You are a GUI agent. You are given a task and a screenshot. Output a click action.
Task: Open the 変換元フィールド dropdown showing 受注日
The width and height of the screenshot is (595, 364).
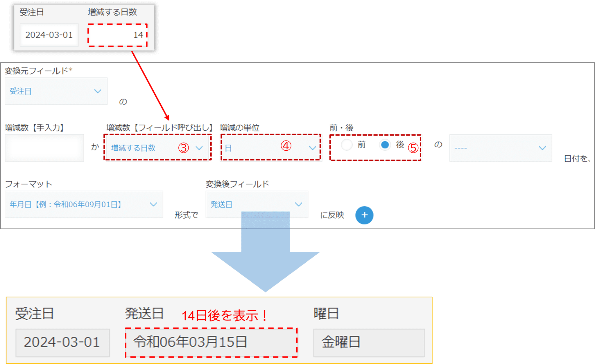click(56, 91)
